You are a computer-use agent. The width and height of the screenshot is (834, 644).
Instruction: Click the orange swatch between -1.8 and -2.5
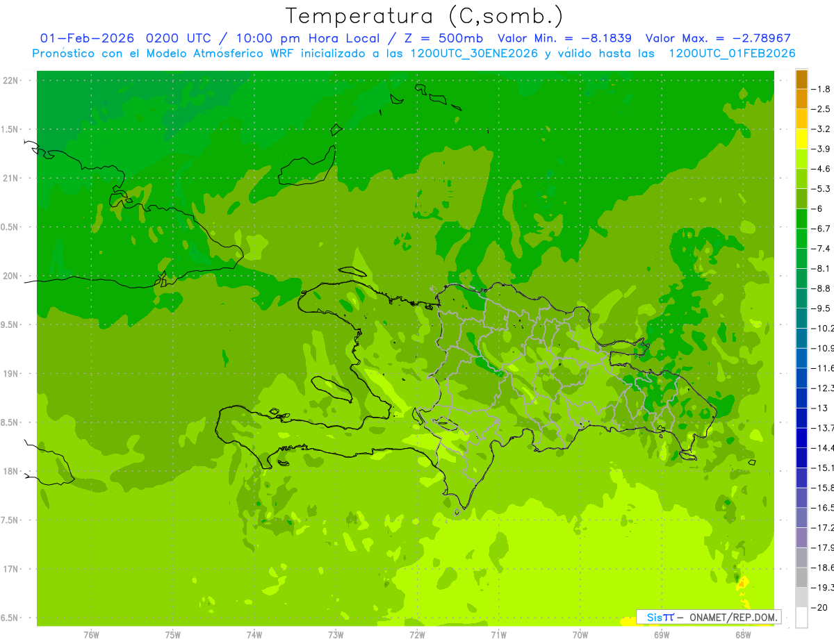pos(801,99)
